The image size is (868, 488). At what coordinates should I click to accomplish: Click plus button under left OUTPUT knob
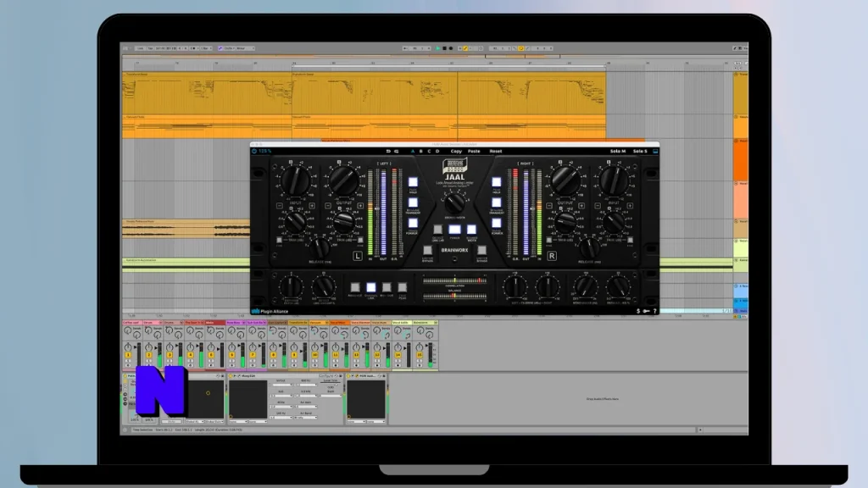pyautogui.click(x=360, y=206)
